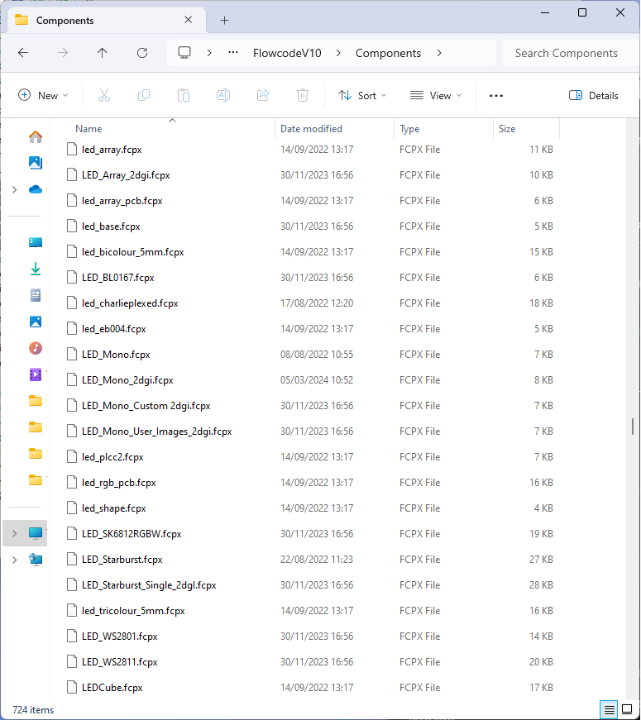The width and height of the screenshot is (641, 720).
Task: Open the Music folder in the sidebar
Action: (35, 348)
